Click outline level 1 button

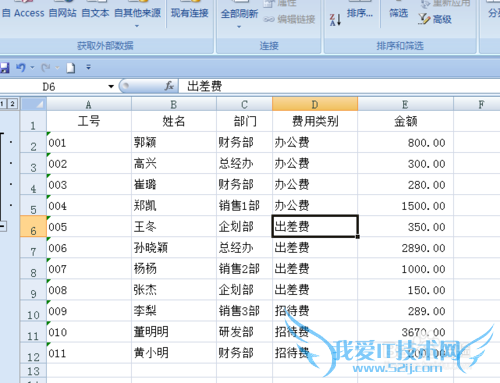coord(2,104)
